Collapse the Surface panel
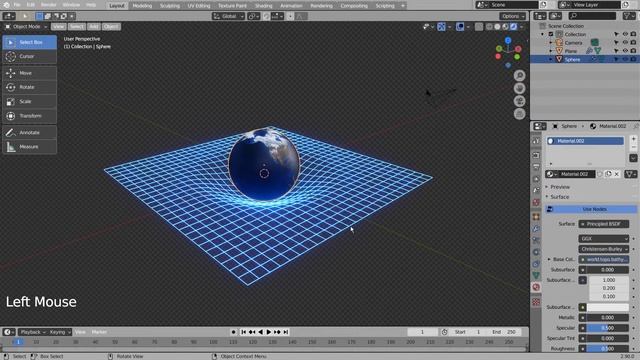The width and height of the screenshot is (640, 360). pyautogui.click(x=559, y=197)
